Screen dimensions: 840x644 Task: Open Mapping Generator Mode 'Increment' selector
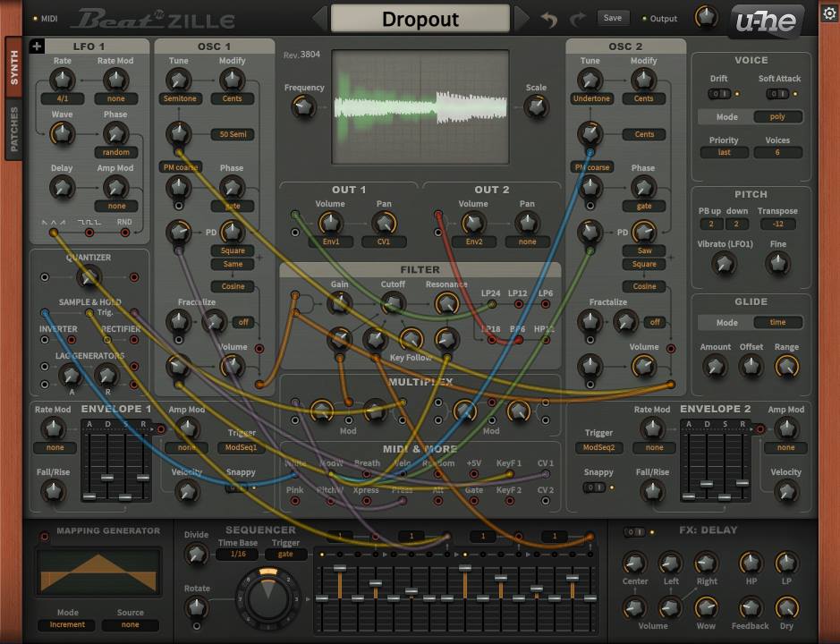(67, 624)
